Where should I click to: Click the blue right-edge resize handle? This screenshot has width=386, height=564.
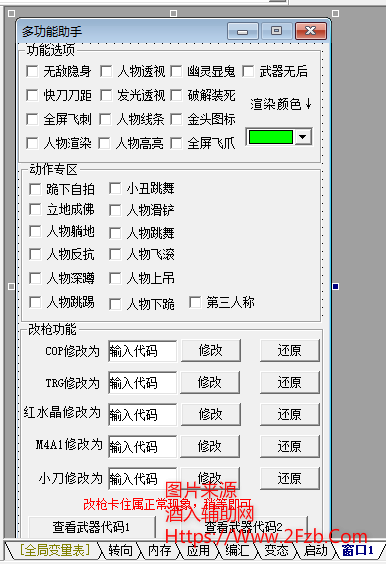click(x=336, y=287)
